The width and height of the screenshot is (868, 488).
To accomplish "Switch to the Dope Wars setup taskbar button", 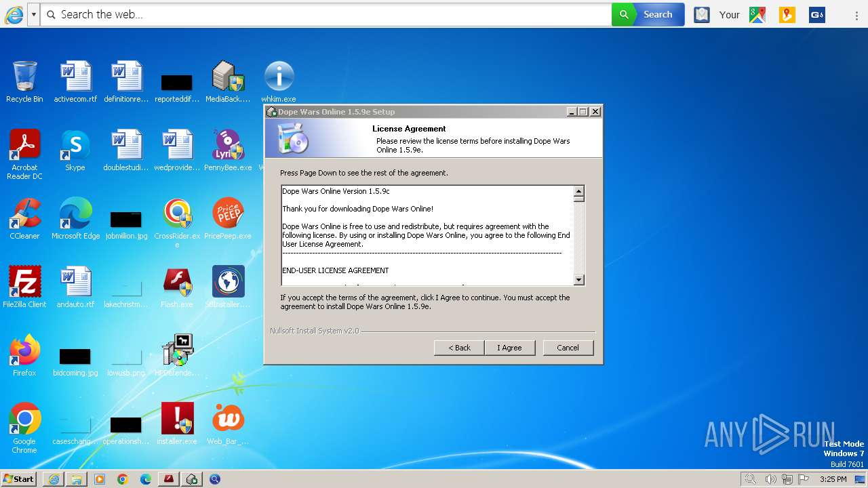I will (192, 479).
